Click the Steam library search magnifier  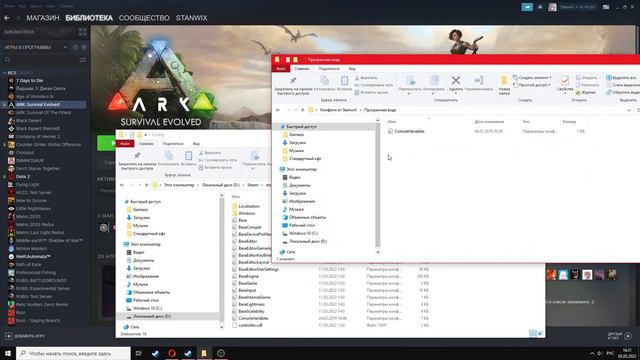(x=8, y=60)
